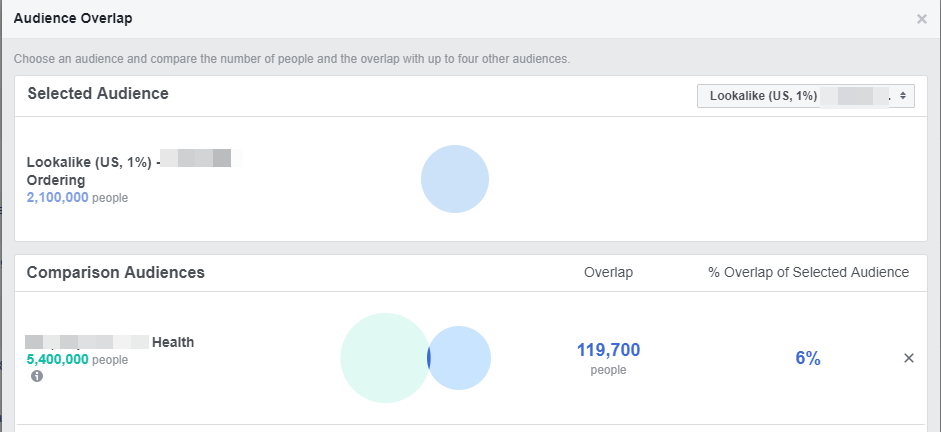The image size is (941, 432).
Task: Click the Selected Audience section header
Action: (98, 94)
